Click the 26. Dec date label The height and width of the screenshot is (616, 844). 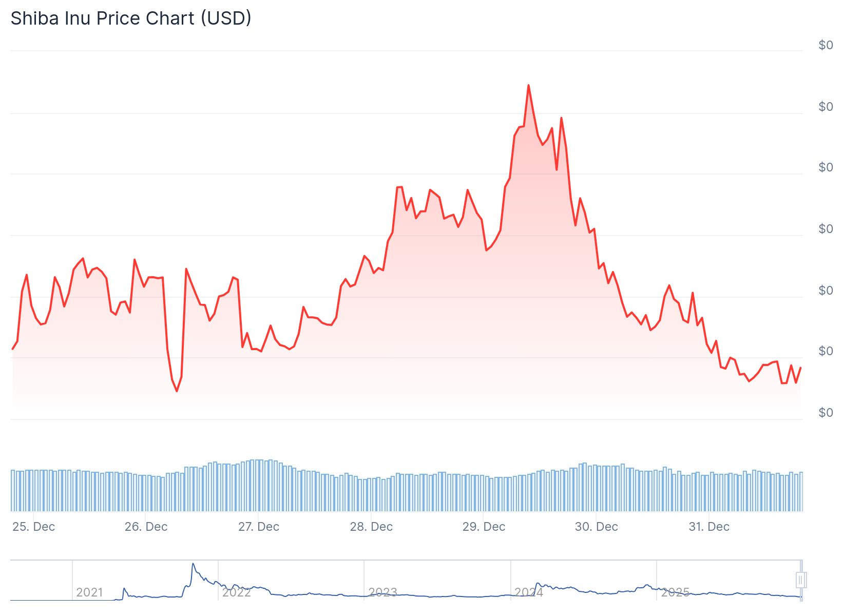click(x=146, y=527)
